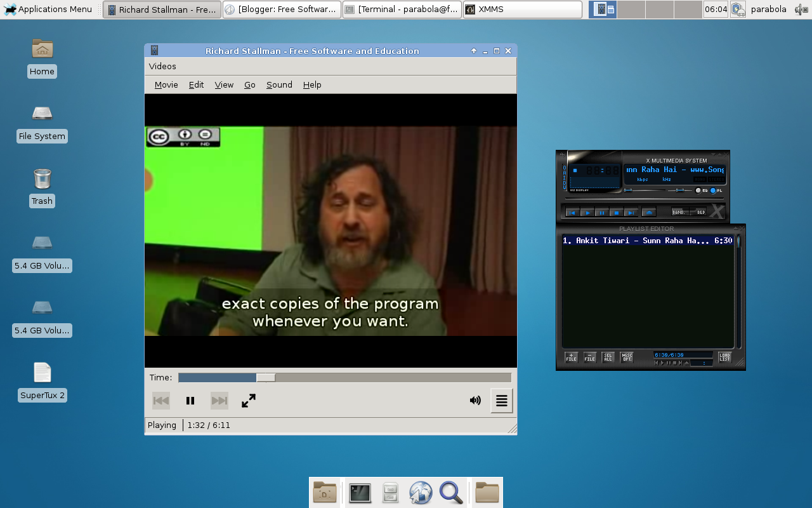Click the Creative Commons badge in video
812x508 pixels.
pos(183,137)
